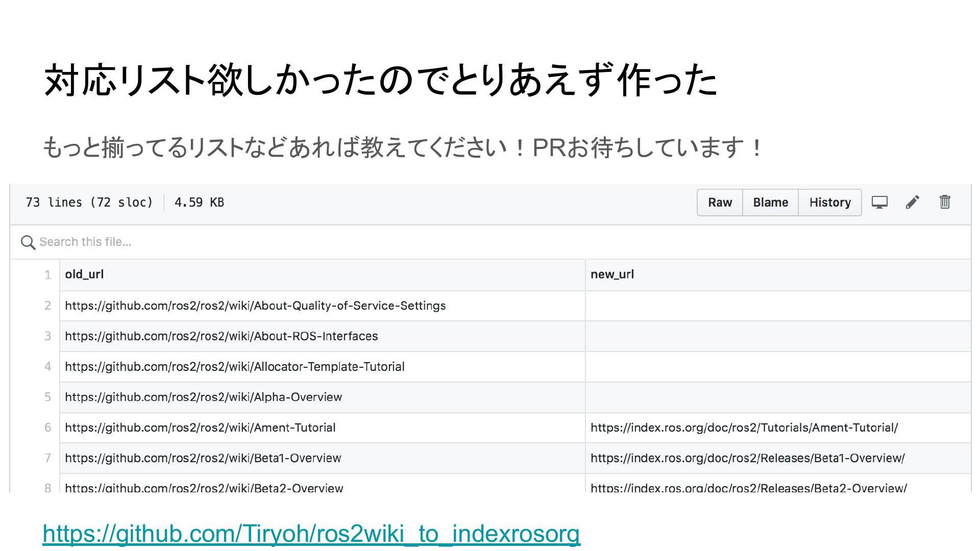This screenshot has width=980, height=551.
Task: Open the Blame view
Action: coord(770,203)
